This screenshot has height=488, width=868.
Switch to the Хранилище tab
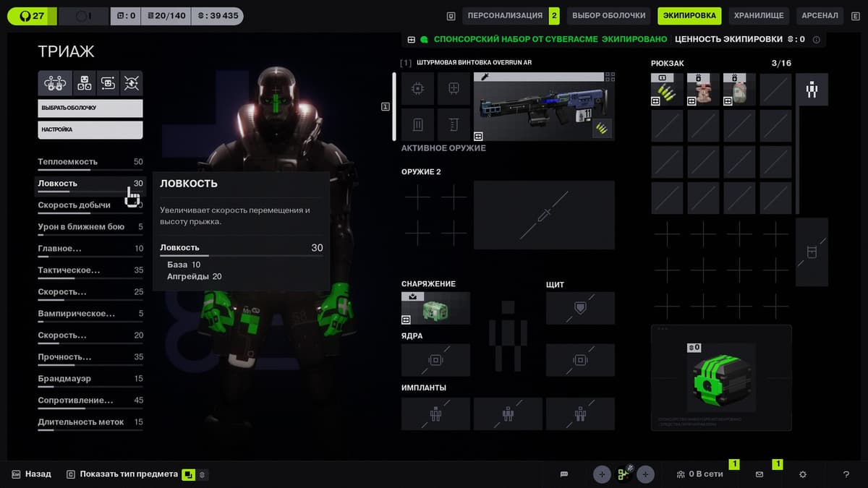pyautogui.click(x=758, y=15)
